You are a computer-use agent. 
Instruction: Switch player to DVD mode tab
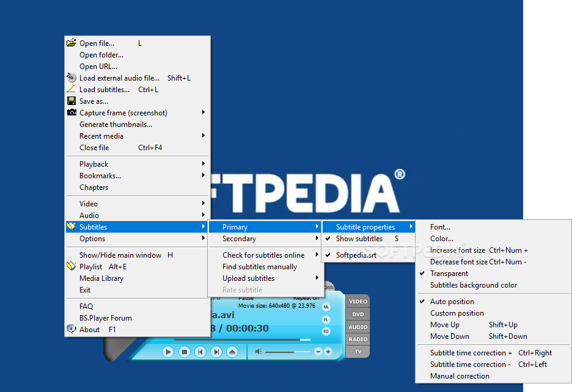[358, 314]
